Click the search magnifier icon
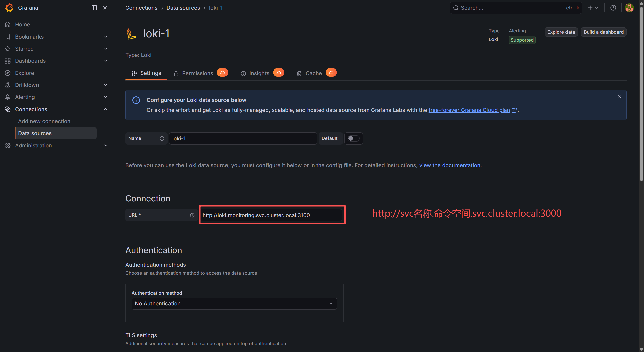 [x=456, y=8]
